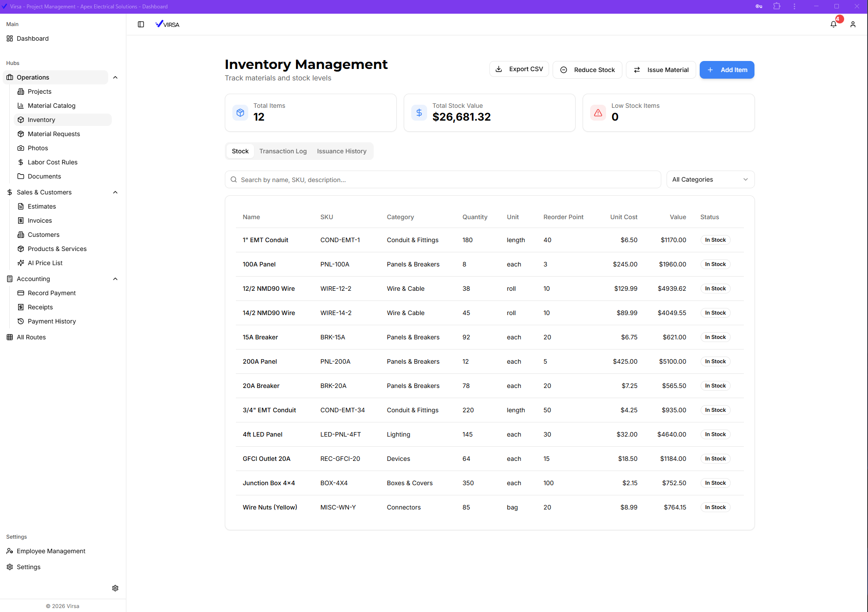Image resolution: width=868 pixels, height=612 pixels.
Task: Click the Virsa logo
Action: point(167,24)
